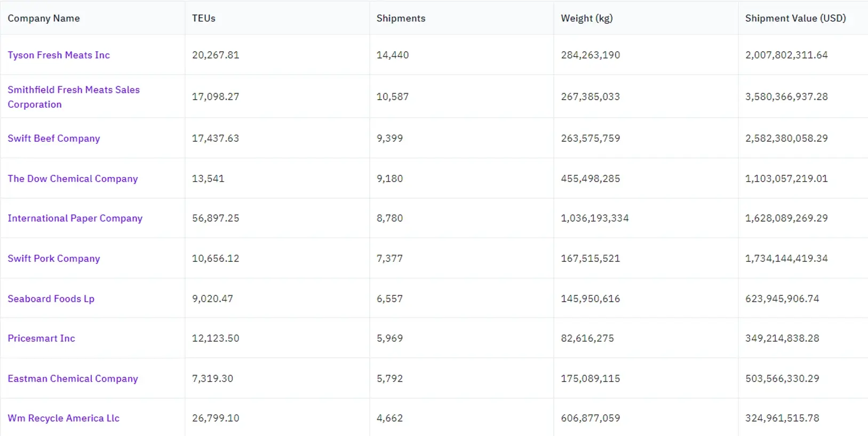
Task: Select shipments count 4,662
Action: coord(389,418)
